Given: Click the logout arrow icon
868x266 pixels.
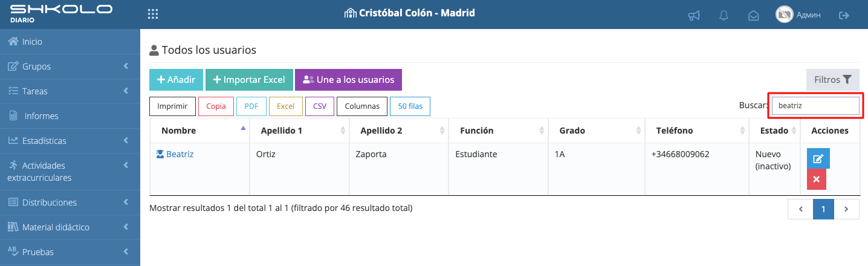Looking at the screenshot, I should [x=844, y=15].
